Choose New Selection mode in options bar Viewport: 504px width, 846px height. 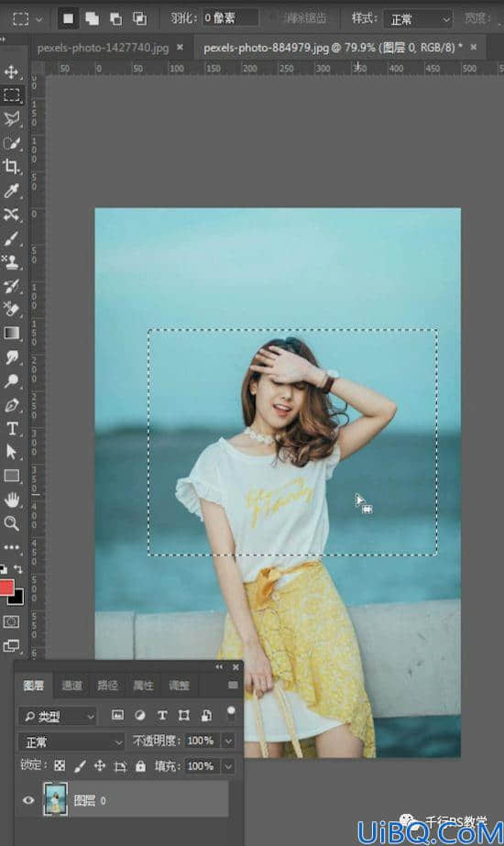tap(68, 18)
